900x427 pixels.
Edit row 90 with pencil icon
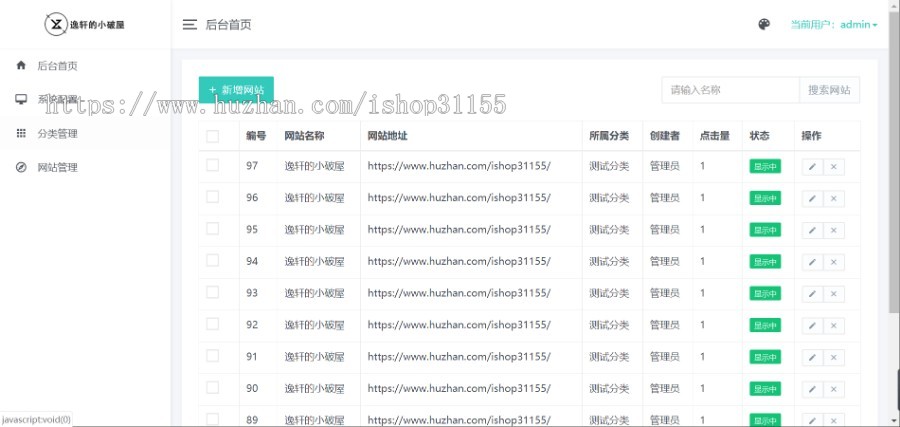click(812, 389)
